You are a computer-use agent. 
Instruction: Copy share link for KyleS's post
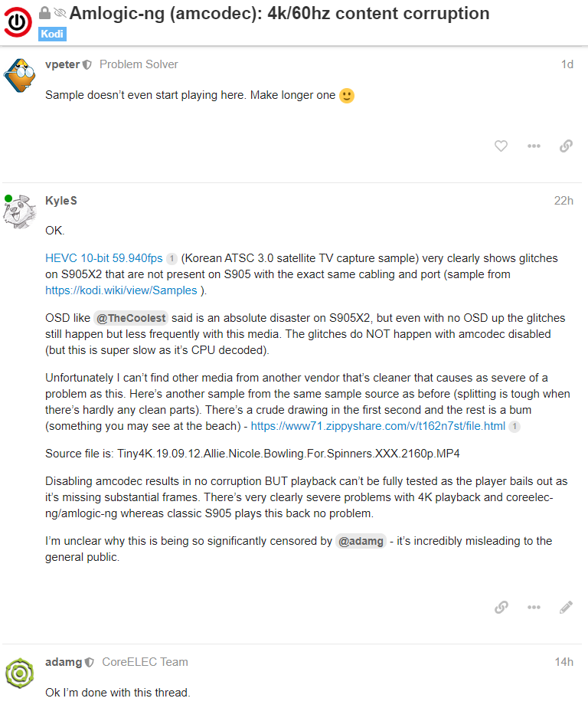pos(501,607)
